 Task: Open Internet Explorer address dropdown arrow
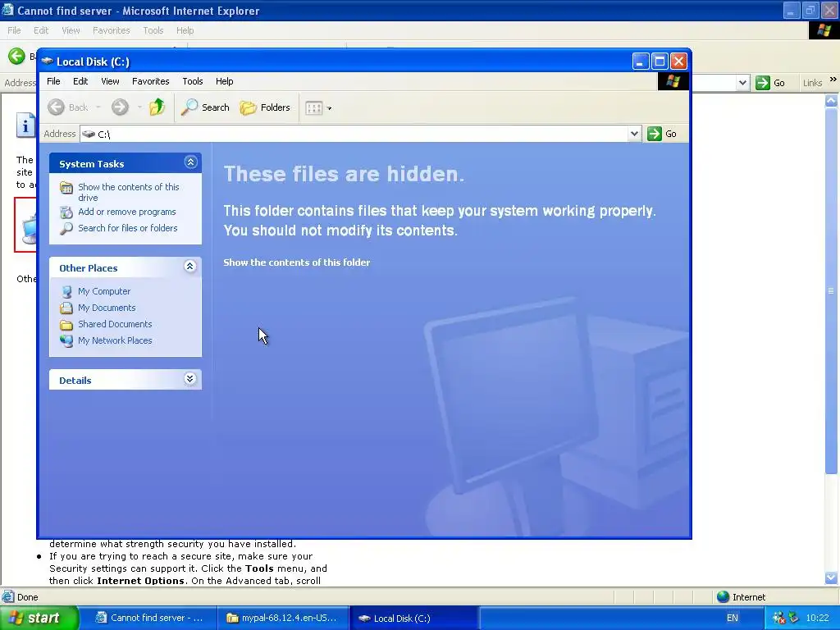point(742,83)
